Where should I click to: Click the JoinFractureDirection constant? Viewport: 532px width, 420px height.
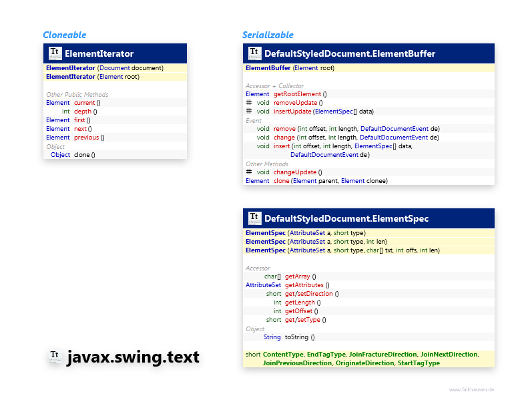point(382,354)
